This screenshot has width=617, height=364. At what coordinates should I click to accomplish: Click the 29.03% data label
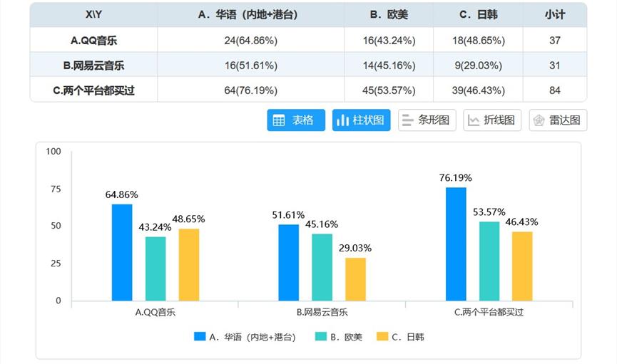(355, 248)
